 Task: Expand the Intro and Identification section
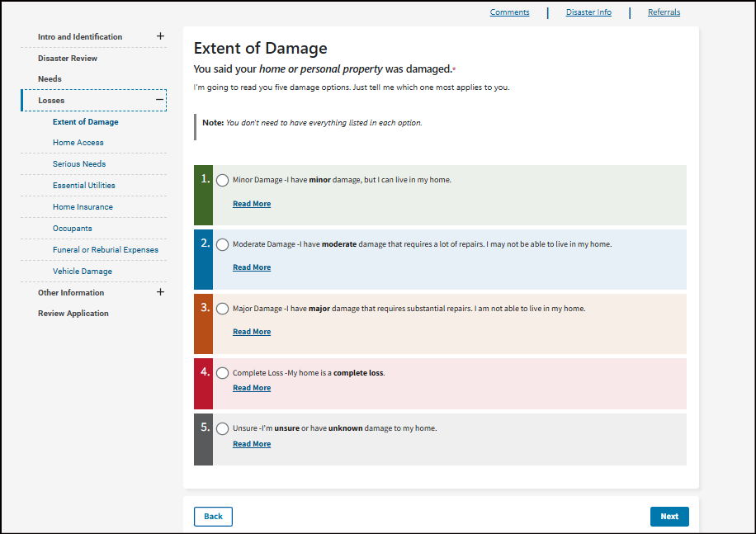[x=160, y=36]
